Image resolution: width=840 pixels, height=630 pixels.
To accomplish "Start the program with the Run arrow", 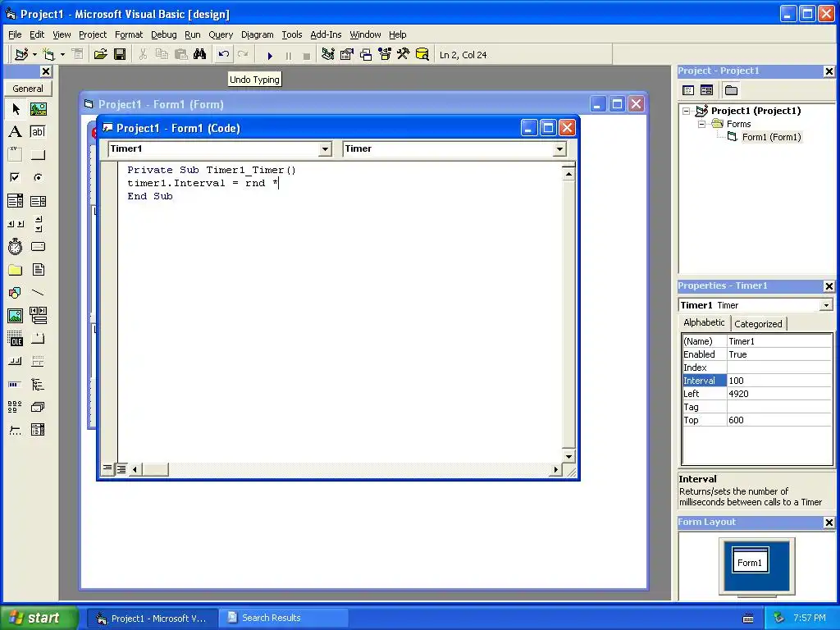I will pos(270,55).
